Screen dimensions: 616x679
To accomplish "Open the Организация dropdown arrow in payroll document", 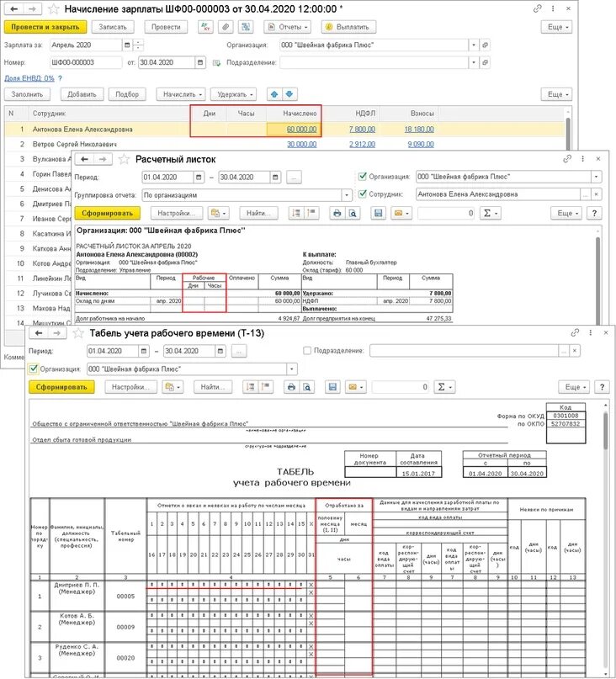I will (474, 45).
